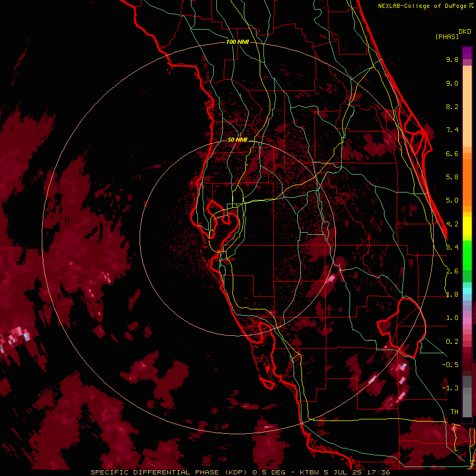The height and width of the screenshot is (476, 476).
Task: Click the peach segment of the color bar
Action: 467,109
